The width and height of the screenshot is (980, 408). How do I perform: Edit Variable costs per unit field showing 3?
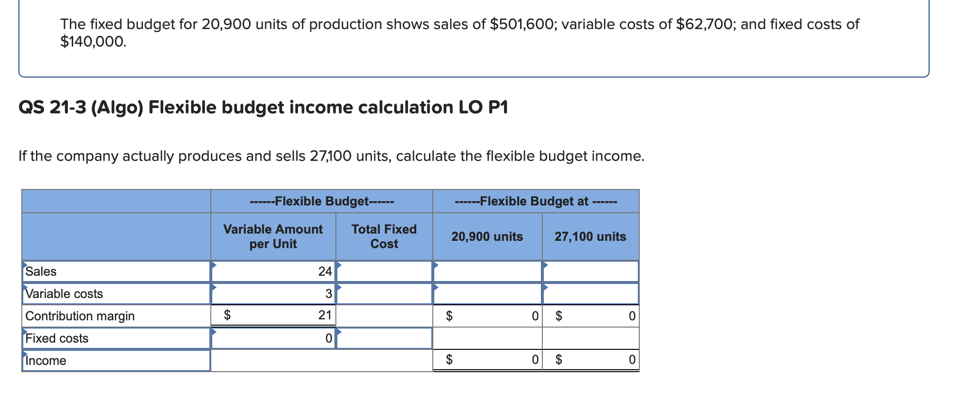273,294
